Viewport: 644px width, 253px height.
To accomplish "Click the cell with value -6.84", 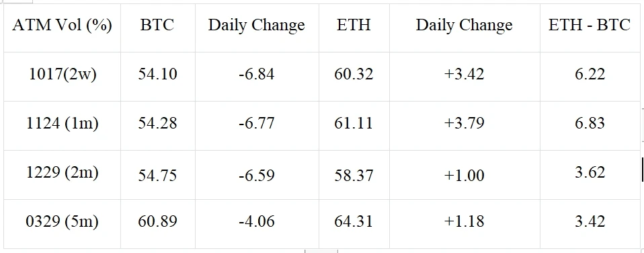I will [257, 77].
